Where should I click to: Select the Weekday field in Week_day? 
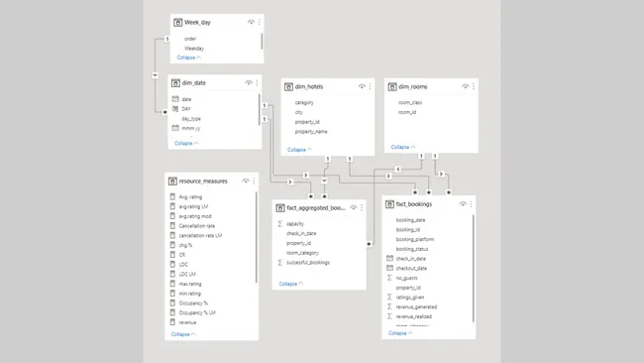click(194, 49)
